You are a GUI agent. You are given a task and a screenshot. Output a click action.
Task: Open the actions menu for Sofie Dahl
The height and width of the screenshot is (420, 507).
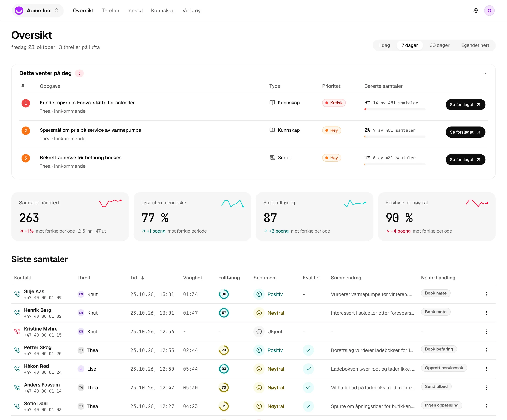tap(486, 406)
